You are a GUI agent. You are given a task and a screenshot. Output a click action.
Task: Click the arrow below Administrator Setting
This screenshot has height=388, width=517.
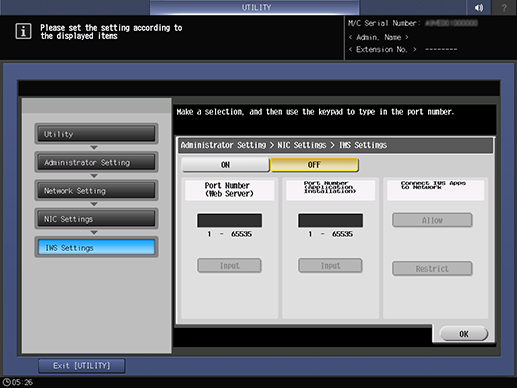click(94, 176)
